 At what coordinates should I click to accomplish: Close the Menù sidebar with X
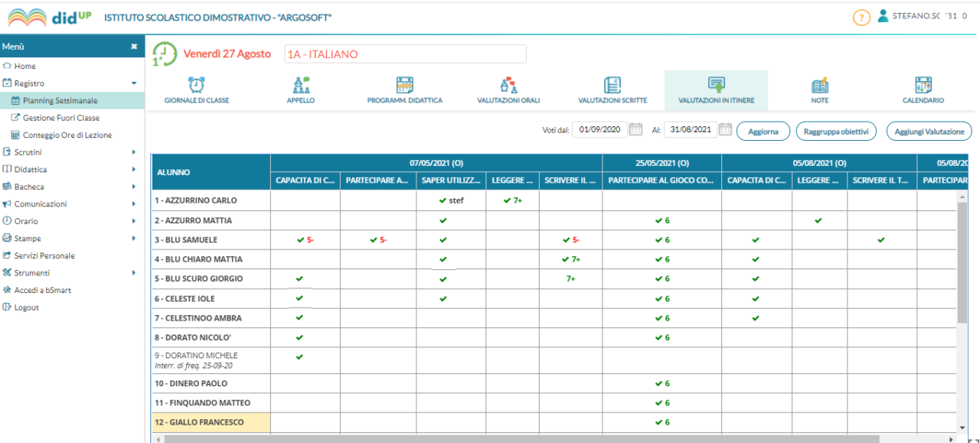[134, 47]
